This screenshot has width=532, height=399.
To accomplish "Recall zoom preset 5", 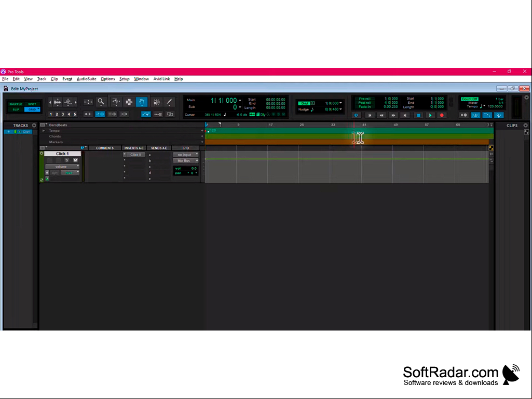I will point(75,114).
